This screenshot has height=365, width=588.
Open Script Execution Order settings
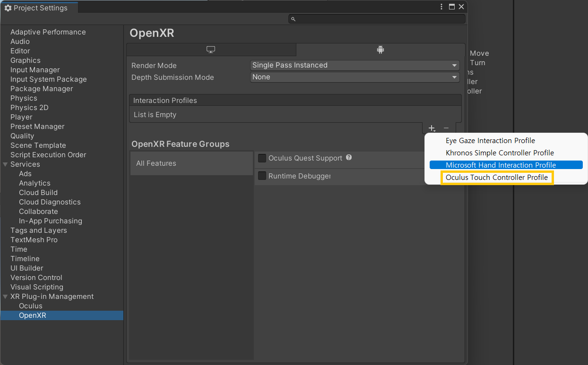click(48, 155)
